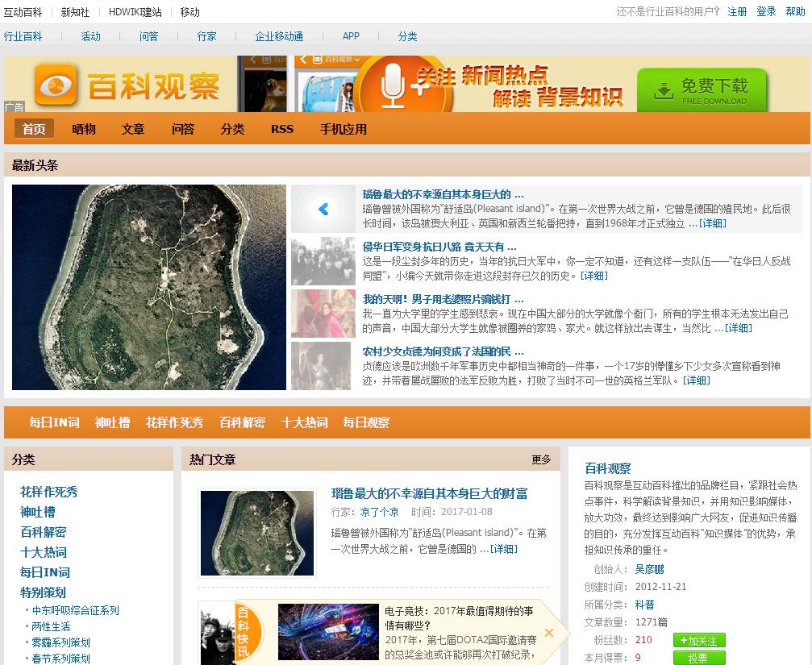Click the microphone icon in the banner
Viewport: 812px width, 665px height.
point(393,85)
